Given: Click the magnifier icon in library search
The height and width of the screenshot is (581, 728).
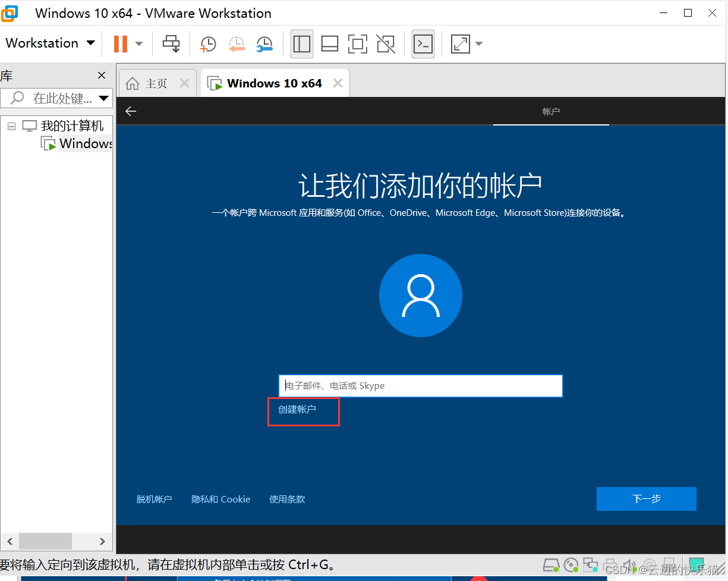Looking at the screenshot, I should click(x=18, y=98).
